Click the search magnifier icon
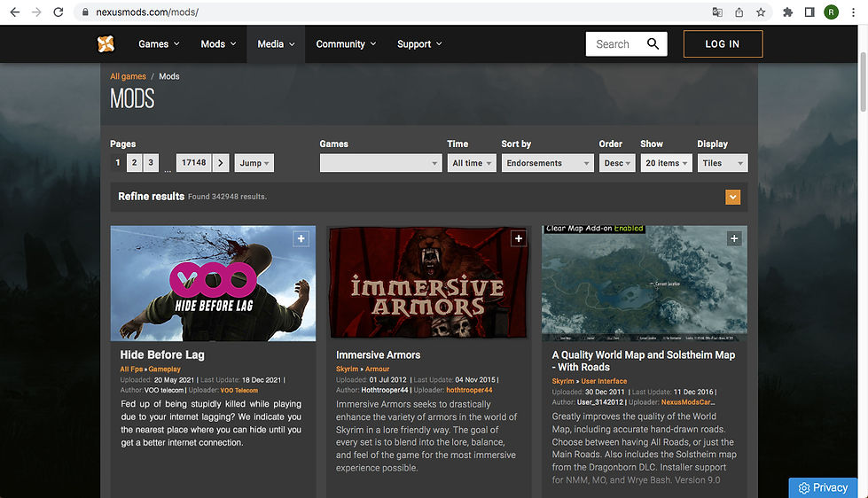This screenshot has width=868, height=498. [x=653, y=43]
